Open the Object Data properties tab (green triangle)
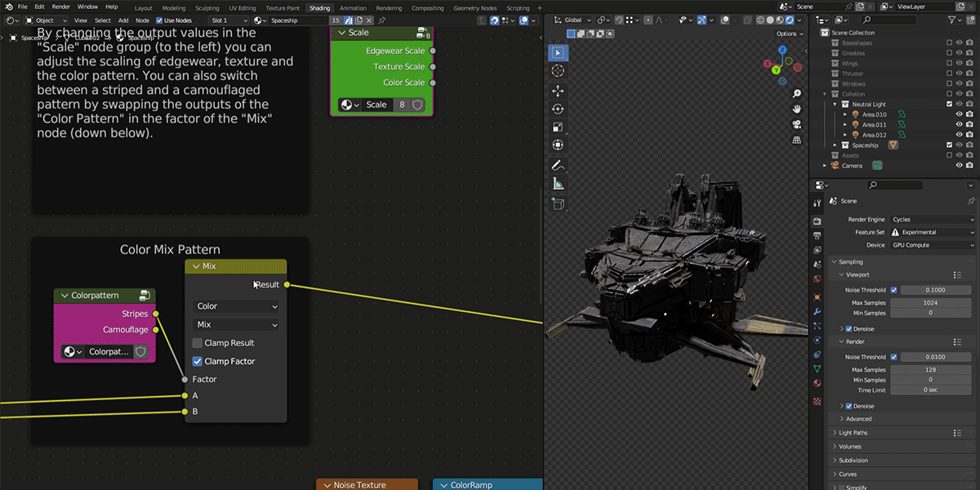Viewport: 980px width, 490px height. [817, 369]
